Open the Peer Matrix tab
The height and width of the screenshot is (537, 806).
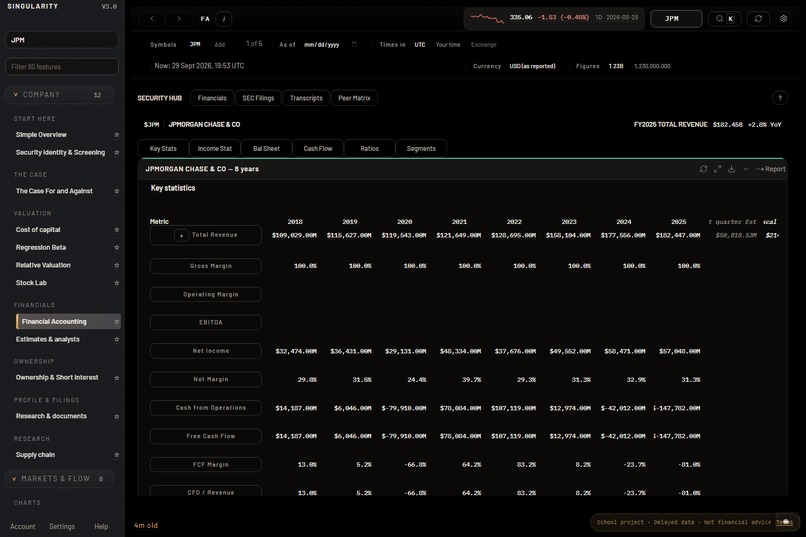[354, 98]
